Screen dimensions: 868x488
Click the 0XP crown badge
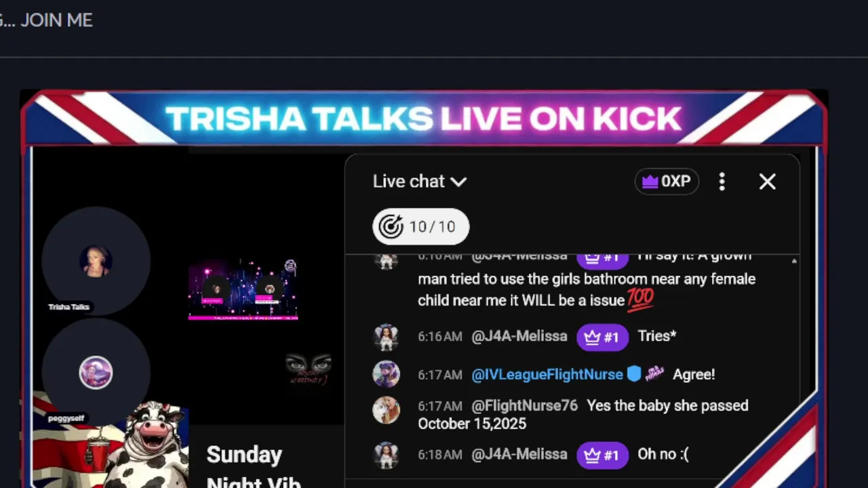point(667,182)
